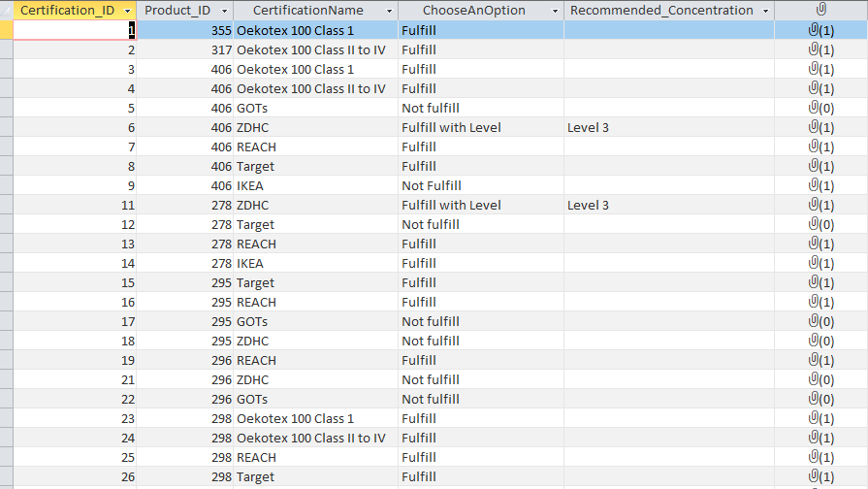Screen dimensions: 868x489
Task: Click 'IKEA' cell in row ID 14
Action: click(315, 263)
